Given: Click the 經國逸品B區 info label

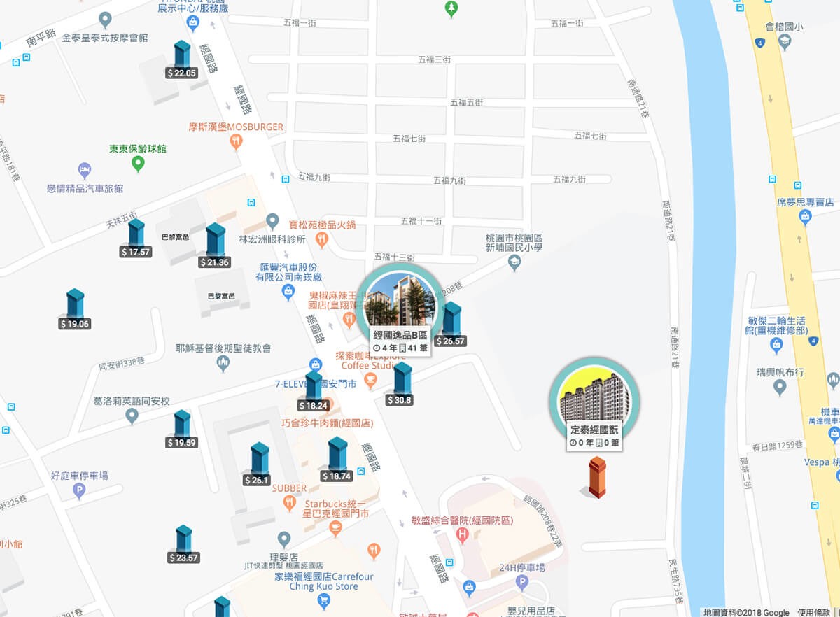Looking at the screenshot, I should click(x=400, y=341).
